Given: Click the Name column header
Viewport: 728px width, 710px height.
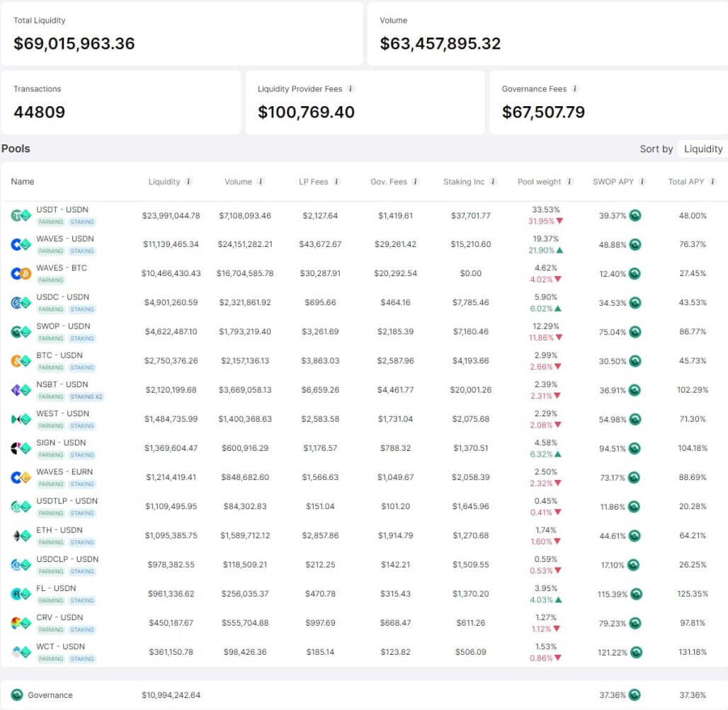Looking at the screenshot, I should 22,181.
